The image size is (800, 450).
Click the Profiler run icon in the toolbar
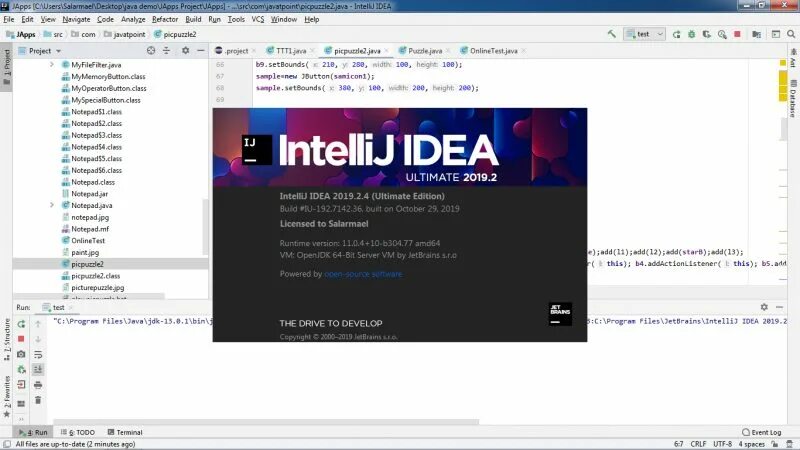tap(722, 34)
